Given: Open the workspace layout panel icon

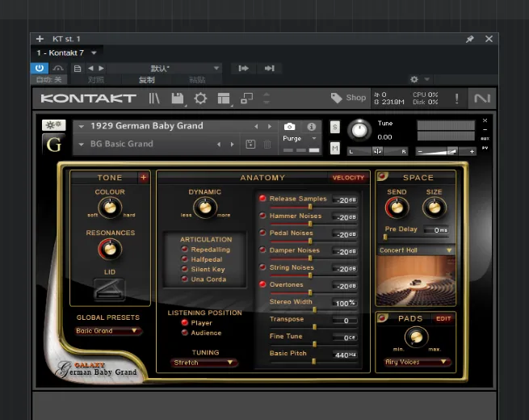Looking at the screenshot, I should click(x=224, y=99).
